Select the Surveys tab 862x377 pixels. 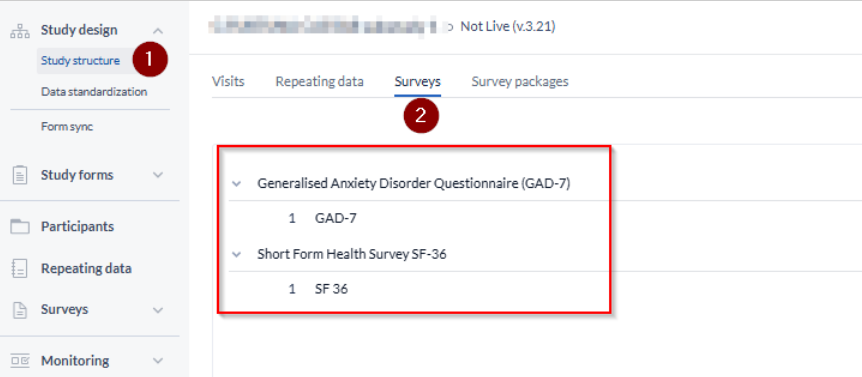(417, 82)
